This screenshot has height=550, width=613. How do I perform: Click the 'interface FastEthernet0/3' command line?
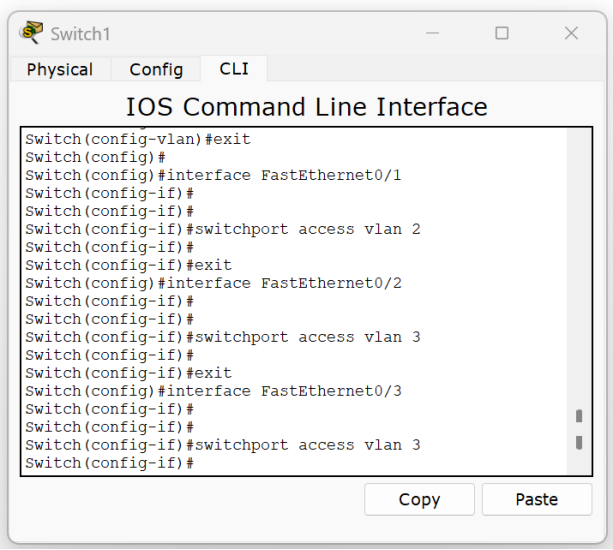[x=213, y=391]
